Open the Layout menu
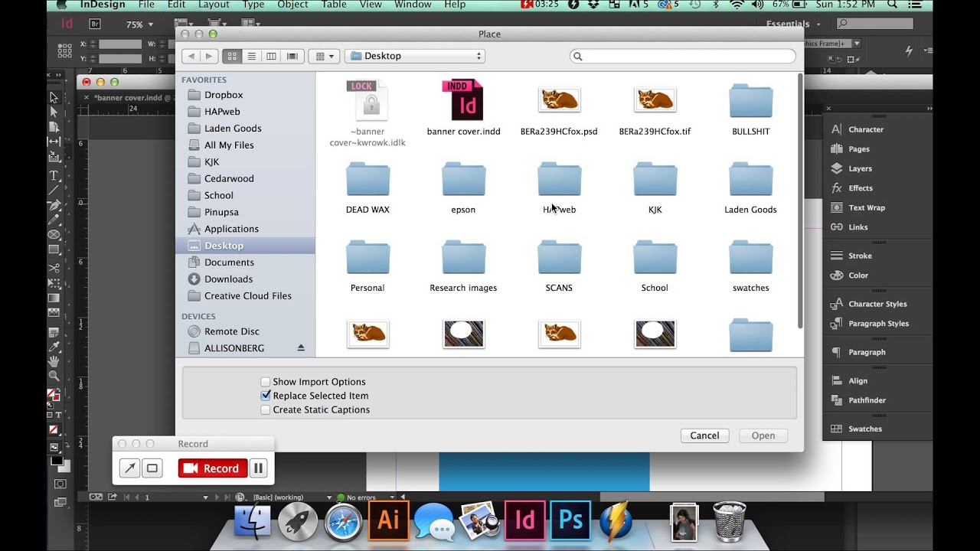The width and height of the screenshot is (980, 551). 214,5
